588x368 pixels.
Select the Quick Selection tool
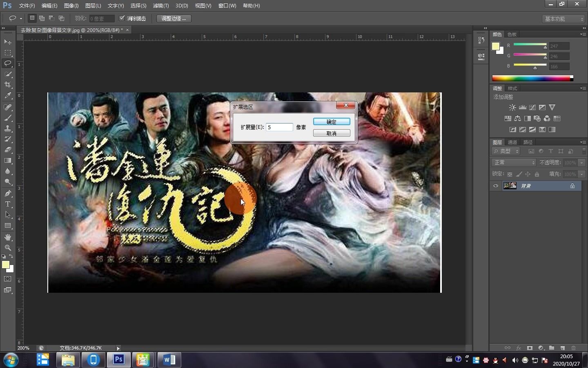(x=8, y=74)
